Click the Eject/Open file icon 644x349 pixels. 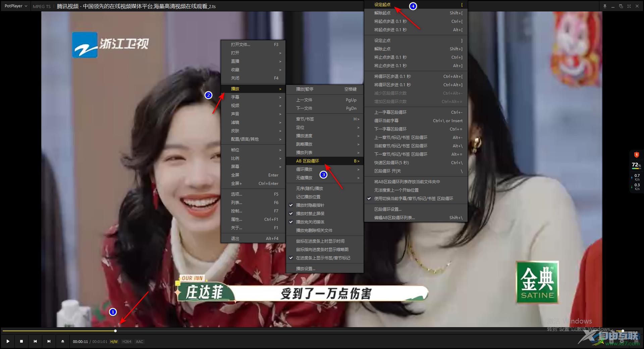(63, 341)
